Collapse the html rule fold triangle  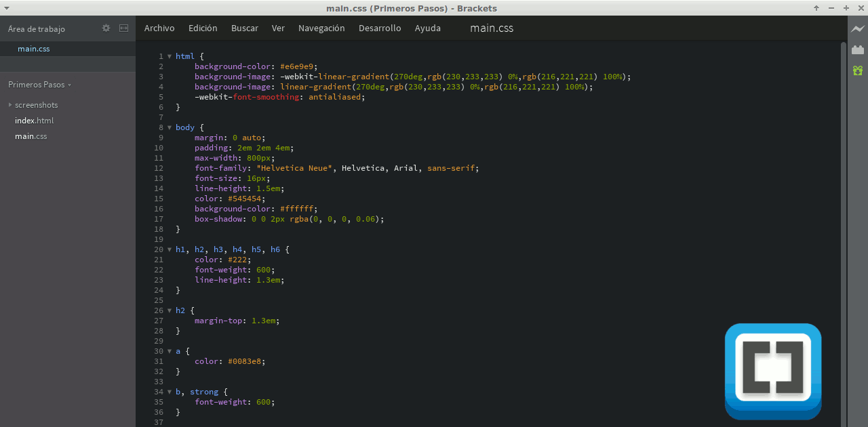tap(170, 56)
